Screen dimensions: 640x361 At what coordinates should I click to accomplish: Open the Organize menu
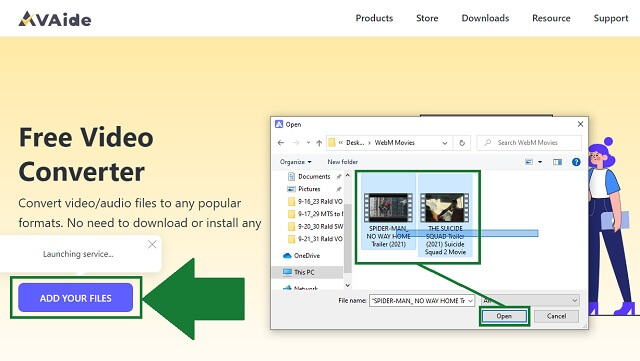coord(296,162)
